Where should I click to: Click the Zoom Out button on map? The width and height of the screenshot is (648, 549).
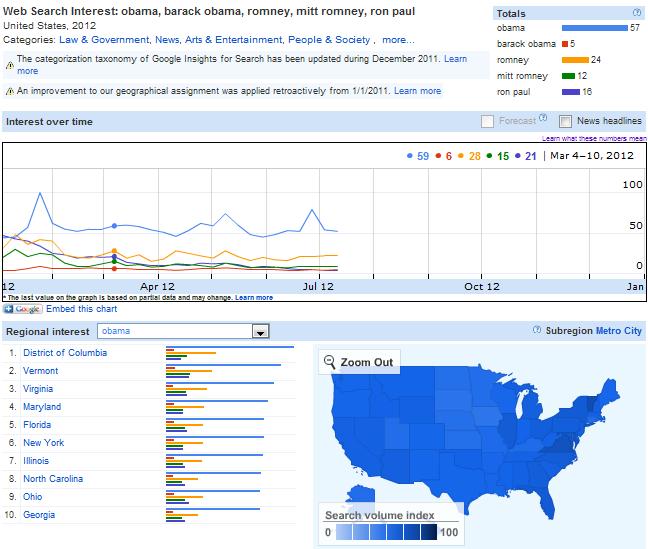(359, 362)
